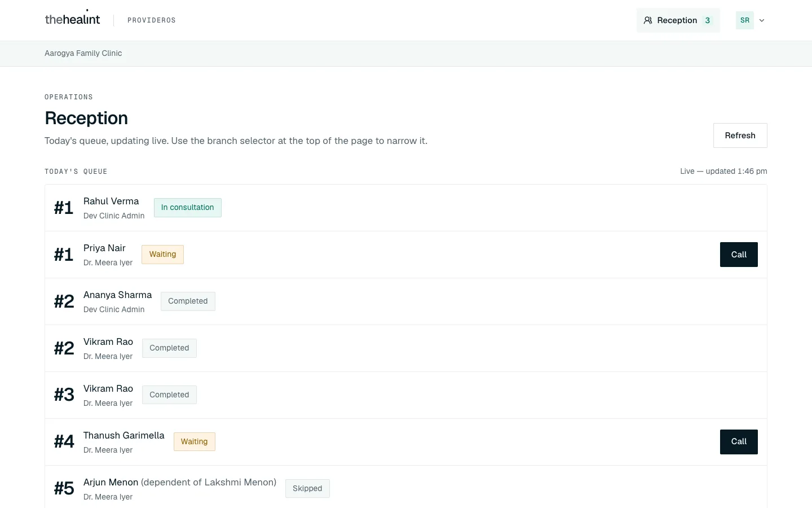
Task: Click the Skipped status badge
Action: coord(307,489)
